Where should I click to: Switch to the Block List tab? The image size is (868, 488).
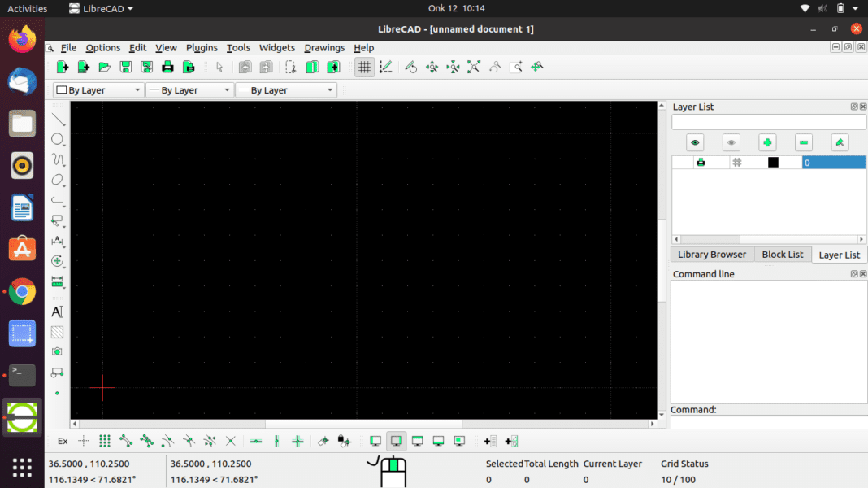point(782,254)
